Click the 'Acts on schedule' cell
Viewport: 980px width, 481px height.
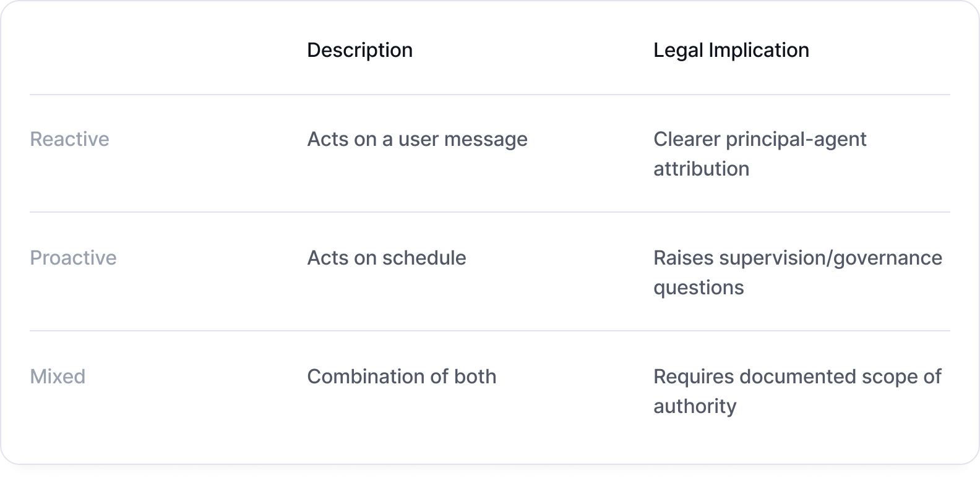387,258
